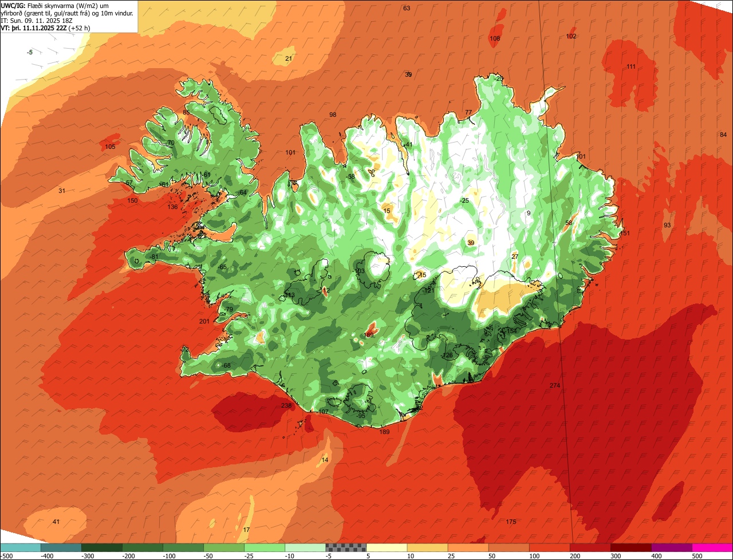The width and height of the screenshot is (733, 560).
Task: Select the pale yellow 5 to 10 swatch
Action: [387, 547]
